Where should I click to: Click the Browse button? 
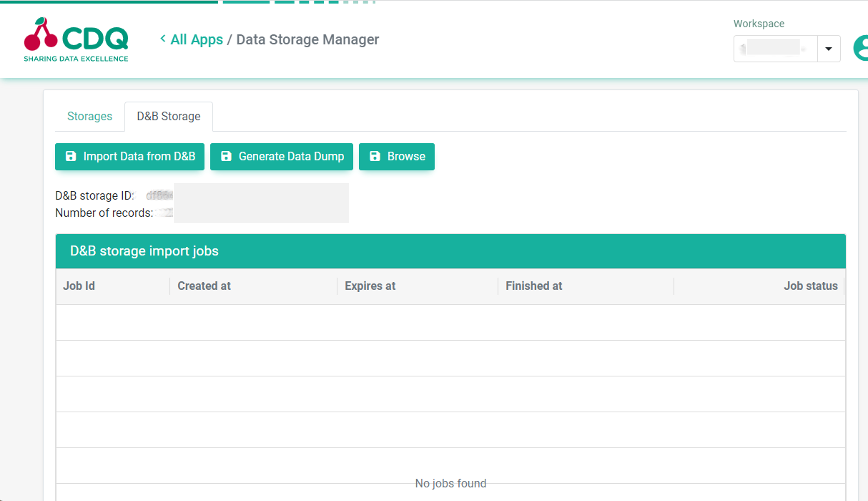click(x=397, y=157)
